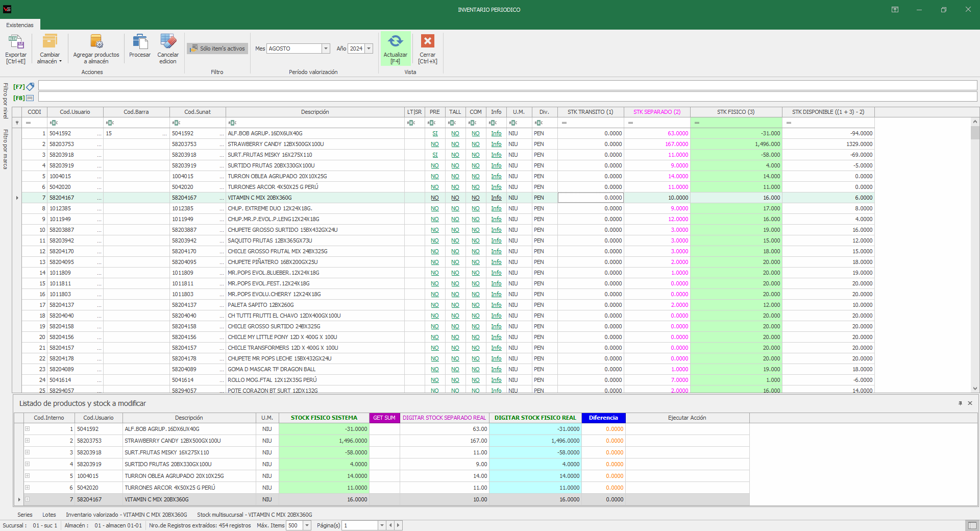This screenshot has width=980, height=531.
Task: Open Info link for ALF.BOB AGRUP.16DX6UX40G
Action: pos(496,133)
